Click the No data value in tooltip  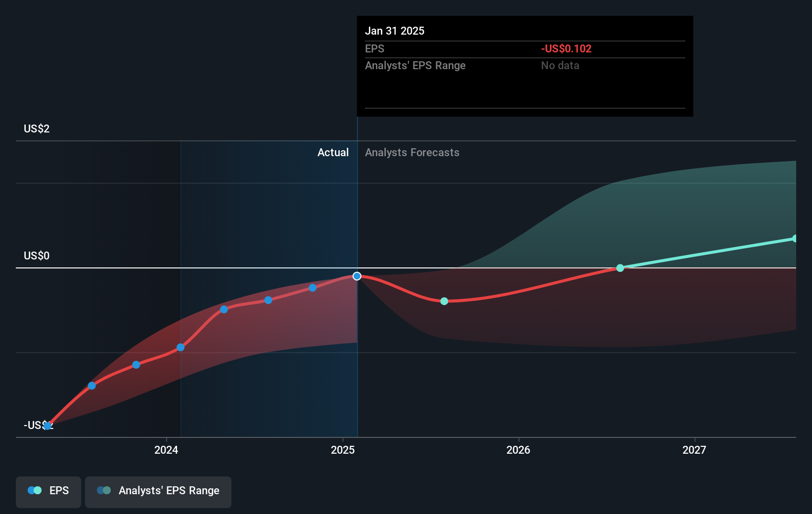pyautogui.click(x=560, y=65)
